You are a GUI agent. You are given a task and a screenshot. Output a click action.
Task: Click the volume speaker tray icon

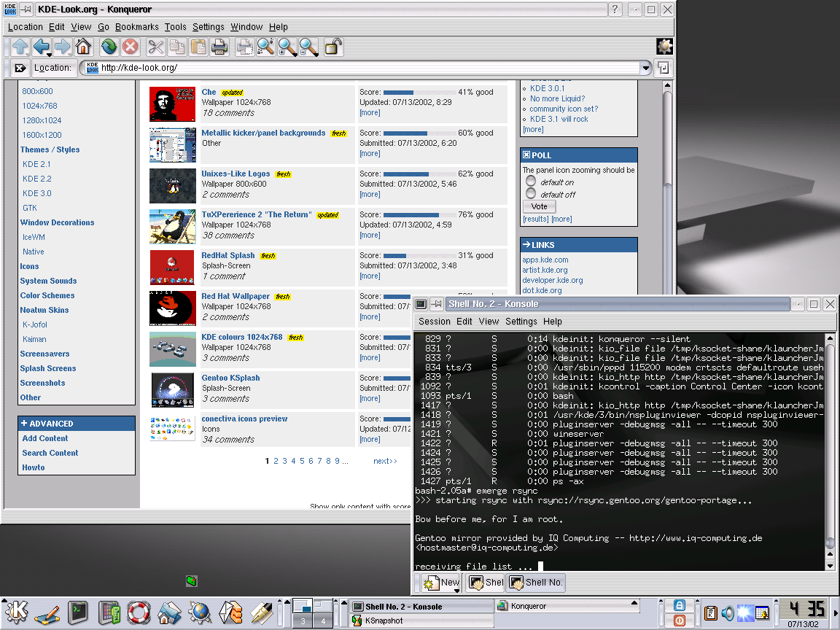click(x=728, y=612)
